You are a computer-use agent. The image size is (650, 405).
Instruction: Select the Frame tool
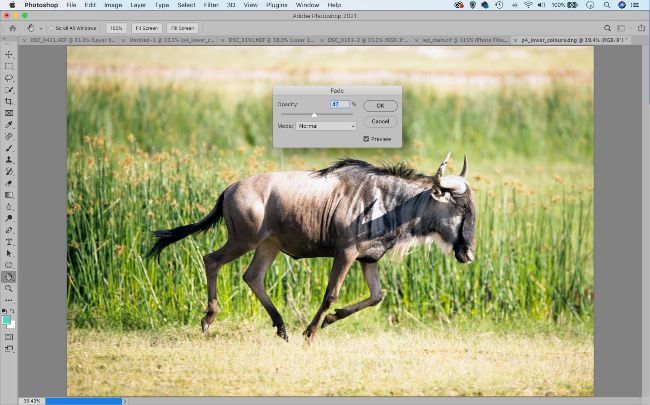pos(9,113)
